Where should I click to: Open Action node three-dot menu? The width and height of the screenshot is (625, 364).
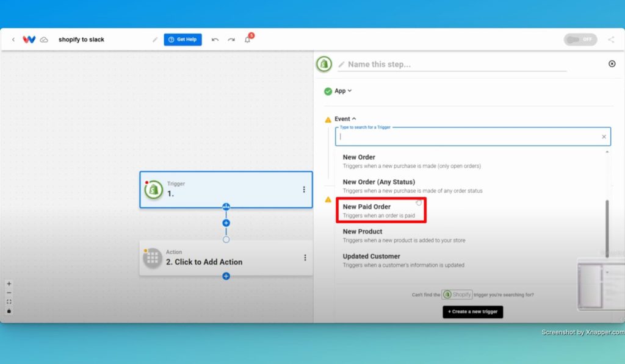305,258
